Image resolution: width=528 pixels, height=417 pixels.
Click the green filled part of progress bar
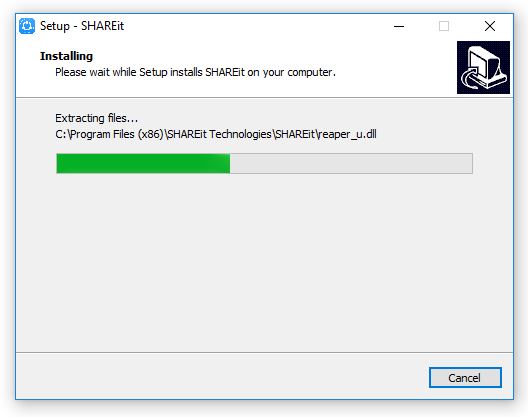coord(143,163)
